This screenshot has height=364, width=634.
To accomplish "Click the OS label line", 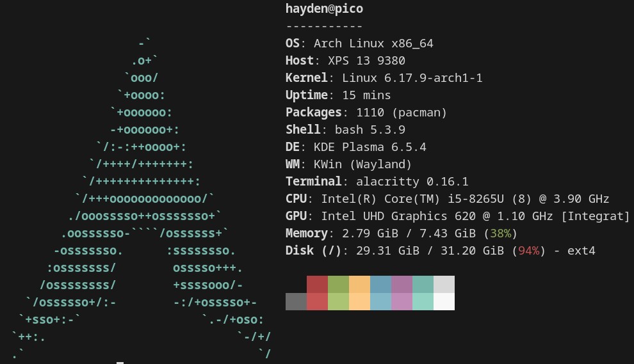I will pyautogui.click(x=359, y=44).
